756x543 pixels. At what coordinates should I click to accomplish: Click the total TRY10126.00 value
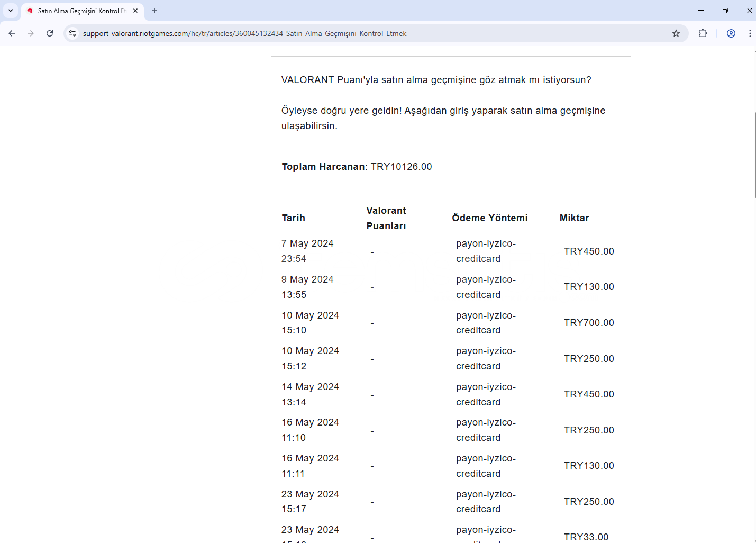click(x=401, y=167)
